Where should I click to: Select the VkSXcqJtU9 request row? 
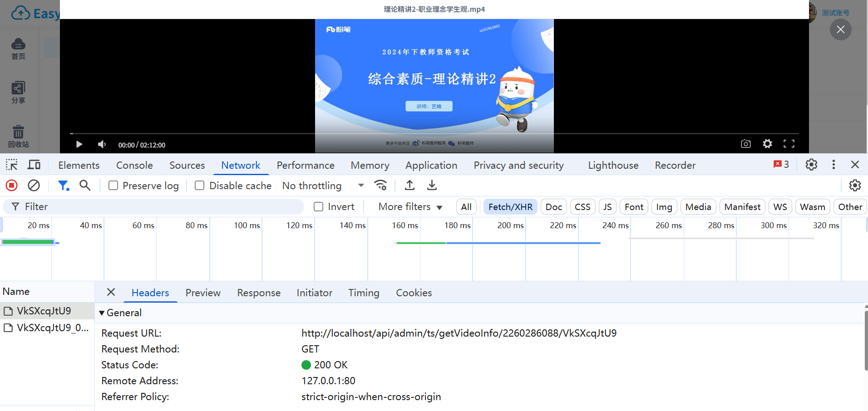(x=47, y=311)
